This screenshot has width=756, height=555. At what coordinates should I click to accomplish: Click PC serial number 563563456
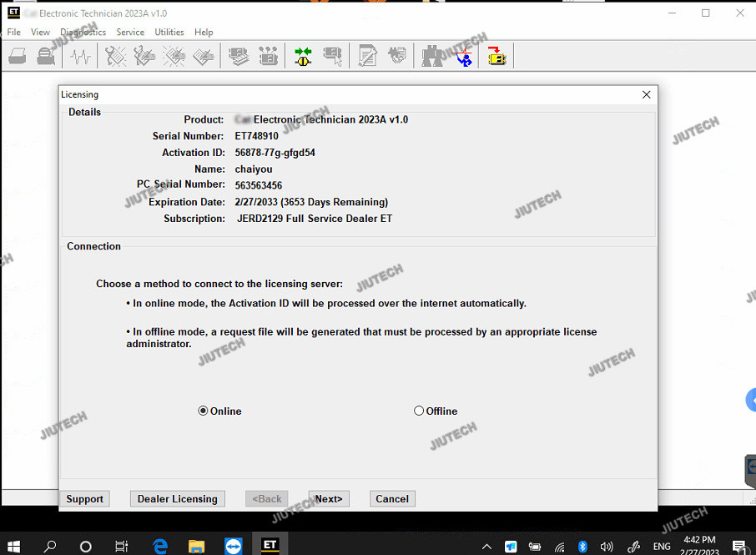[x=259, y=185]
